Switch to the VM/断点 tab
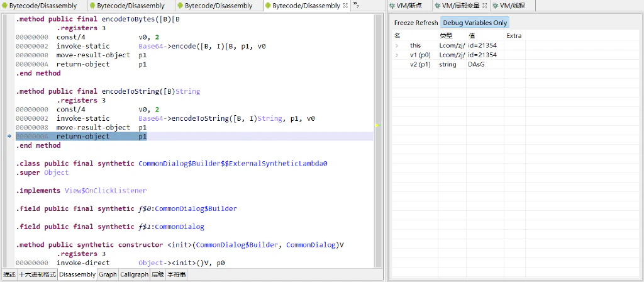This screenshot has height=282, width=644. click(409, 6)
